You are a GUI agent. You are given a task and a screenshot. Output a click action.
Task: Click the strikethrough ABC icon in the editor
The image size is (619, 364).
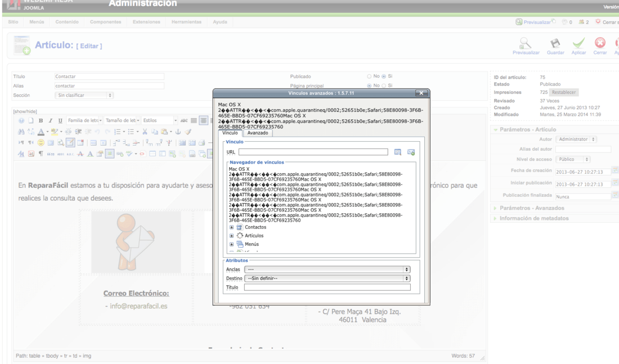[184, 120]
